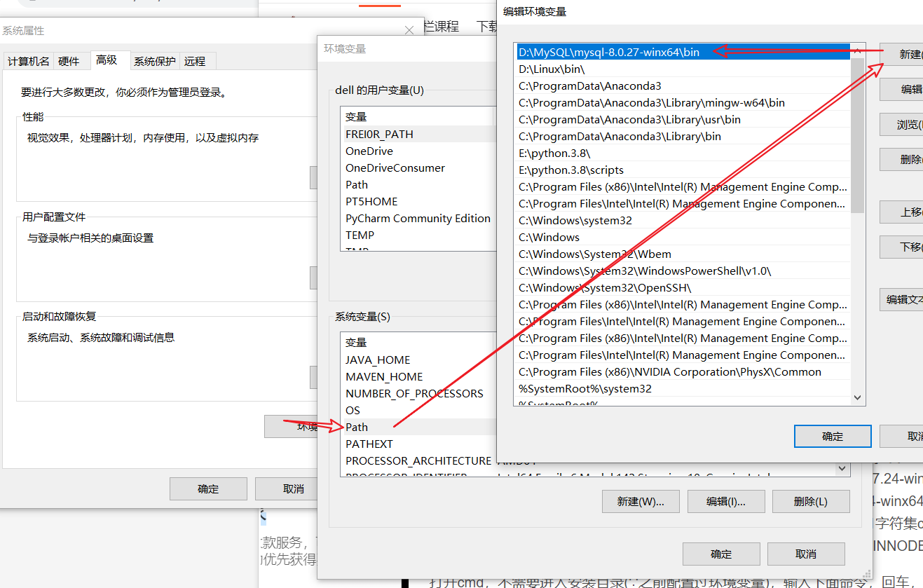Click 删除(L) under system variables

click(811, 502)
